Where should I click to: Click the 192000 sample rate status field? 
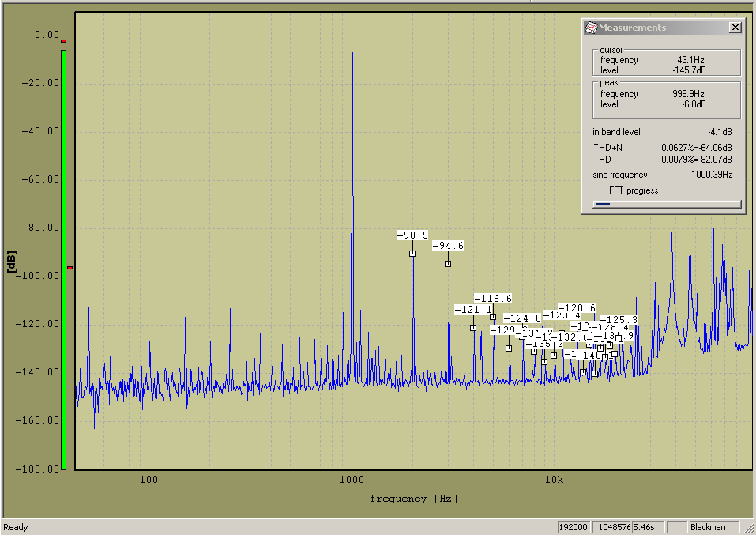(x=574, y=527)
